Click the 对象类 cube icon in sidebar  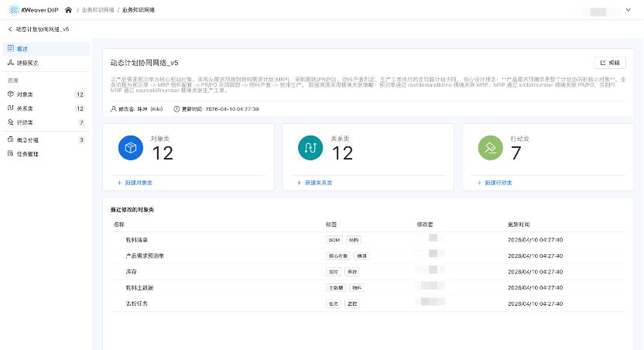(11, 94)
